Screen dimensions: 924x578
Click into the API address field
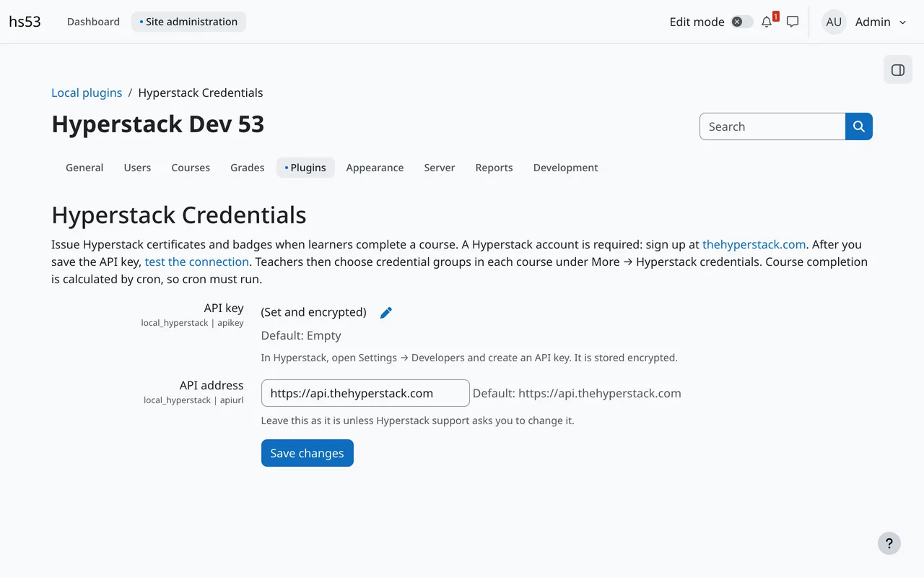pyautogui.click(x=365, y=393)
